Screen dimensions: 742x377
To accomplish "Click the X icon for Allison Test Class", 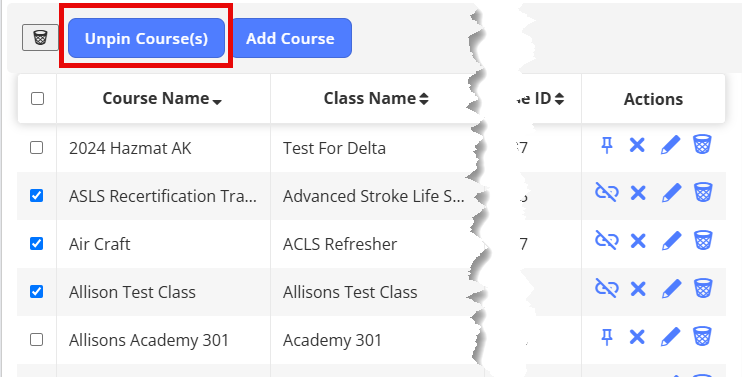I will 638,289.
